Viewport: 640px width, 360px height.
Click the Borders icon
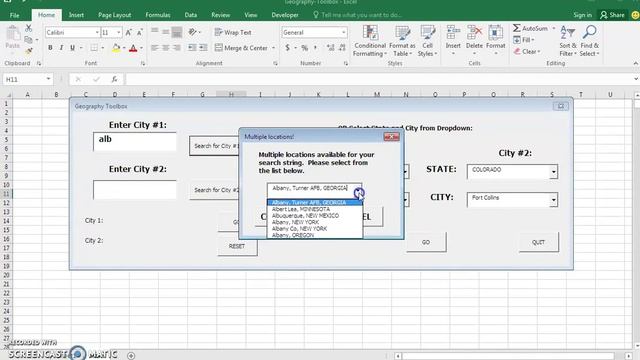pyautogui.click(x=94, y=48)
